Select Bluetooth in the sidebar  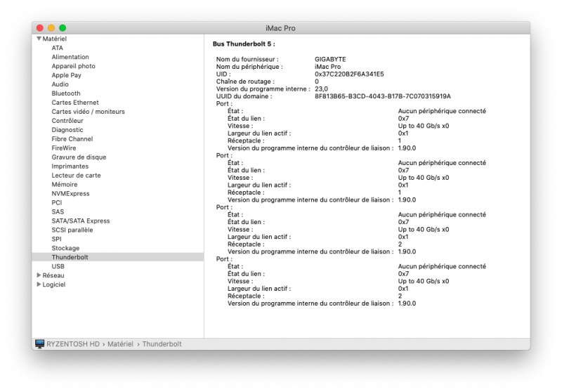[66, 93]
